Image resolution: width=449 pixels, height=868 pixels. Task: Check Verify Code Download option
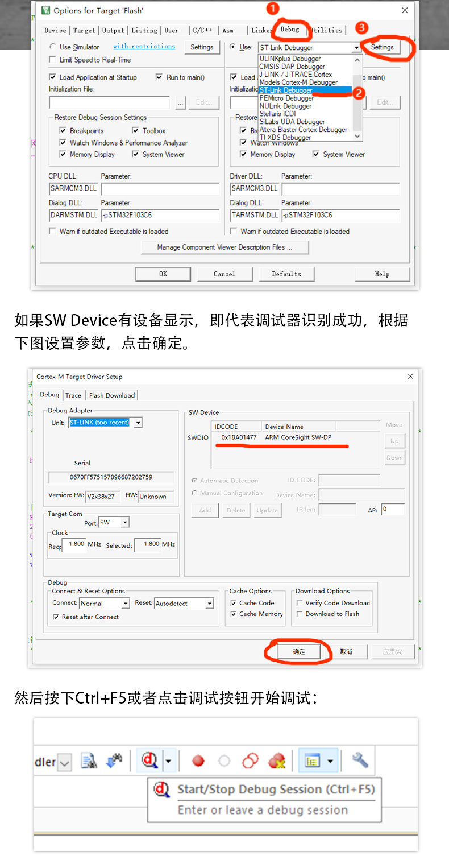[x=300, y=603]
